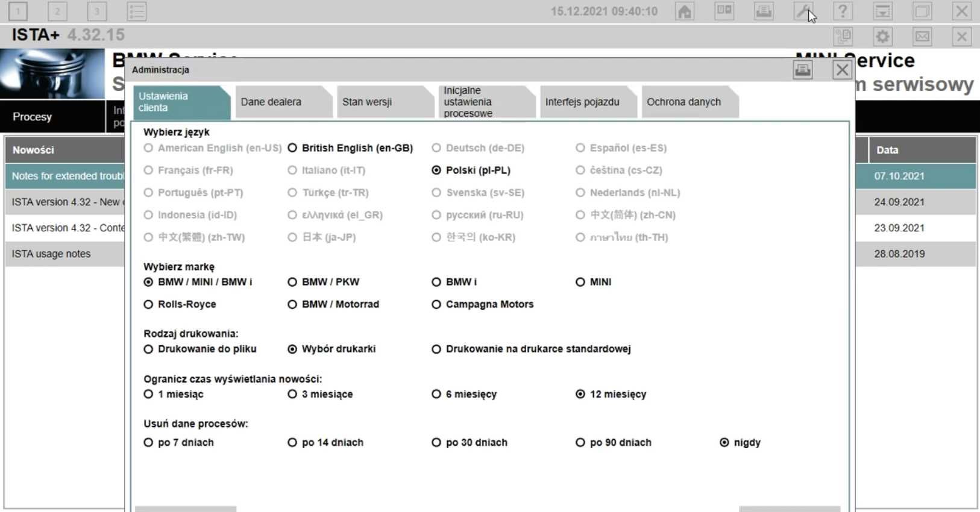
Task: Delete process data po 14 dniach
Action: tap(326, 443)
